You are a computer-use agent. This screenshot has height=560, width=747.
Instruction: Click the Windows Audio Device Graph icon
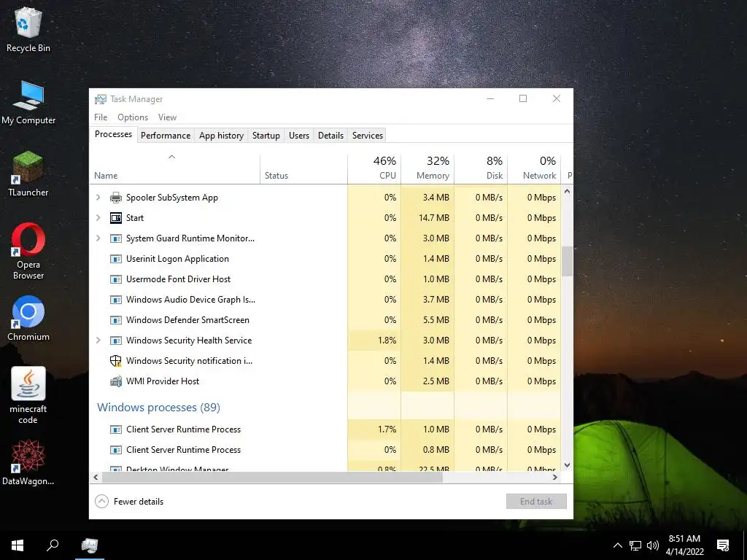point(116,300)
